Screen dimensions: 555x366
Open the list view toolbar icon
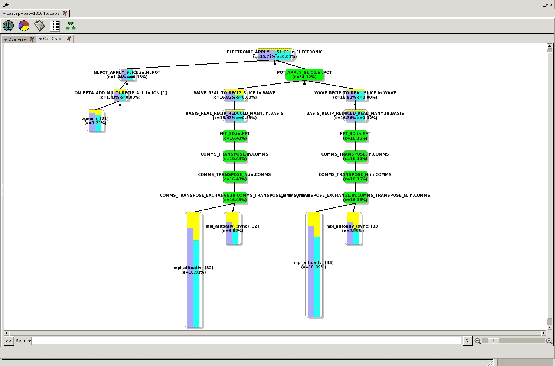(x=56, y=26)
